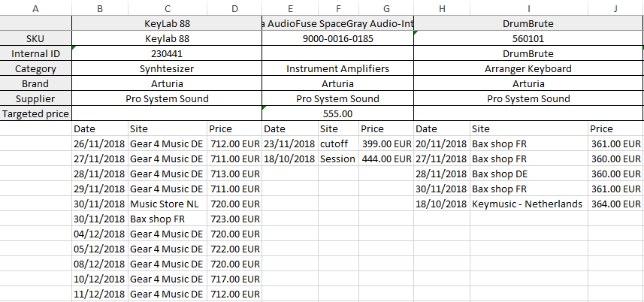Click the Site header in column C
Image resolution: width=644 pixels, height=302 pixels.
tap(167, 129)
